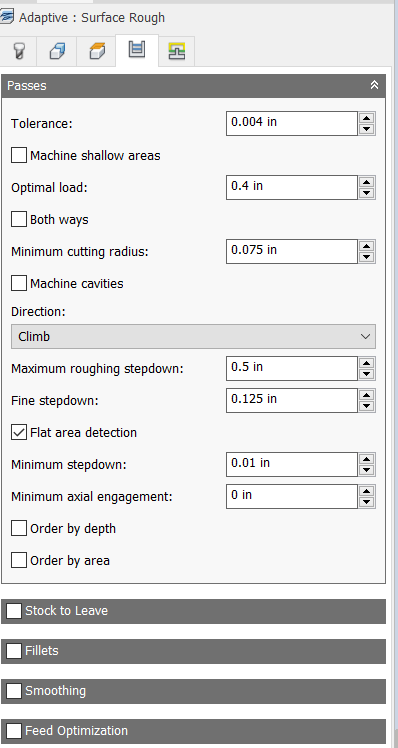Viewport: 398px width, 748px height.
Task: Decrease Optimal load with down arrow
Action: 367,193
